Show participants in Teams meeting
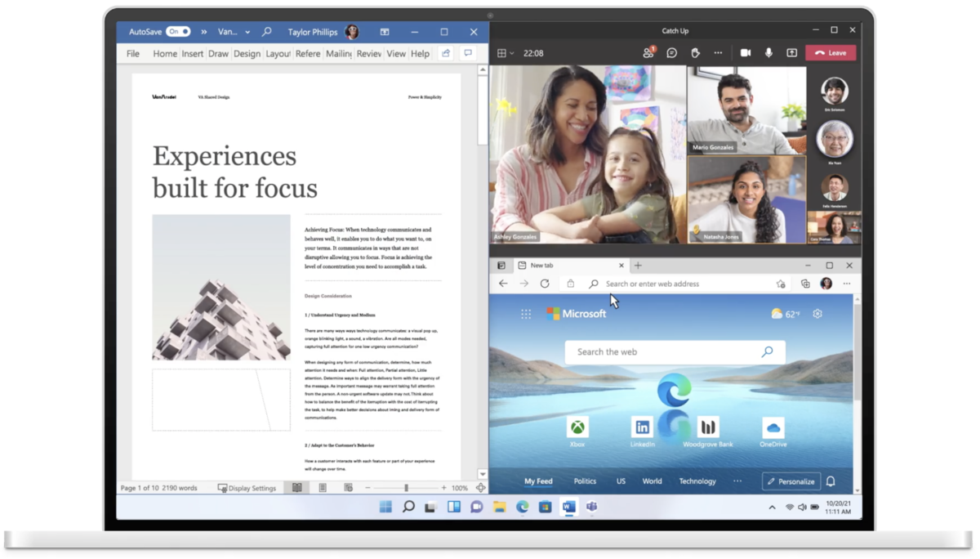The height and width of the screenshot is (559, 980). [x=648, y=52]
